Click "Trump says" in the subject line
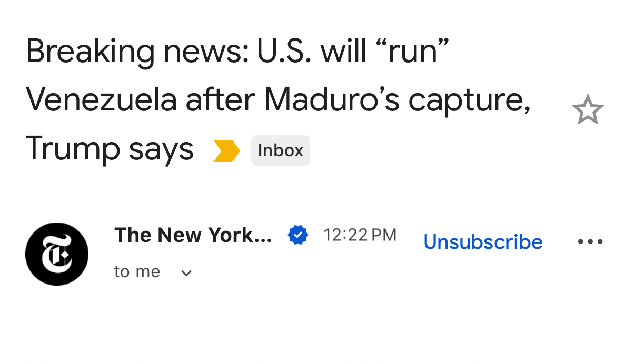 coord(110,149)
